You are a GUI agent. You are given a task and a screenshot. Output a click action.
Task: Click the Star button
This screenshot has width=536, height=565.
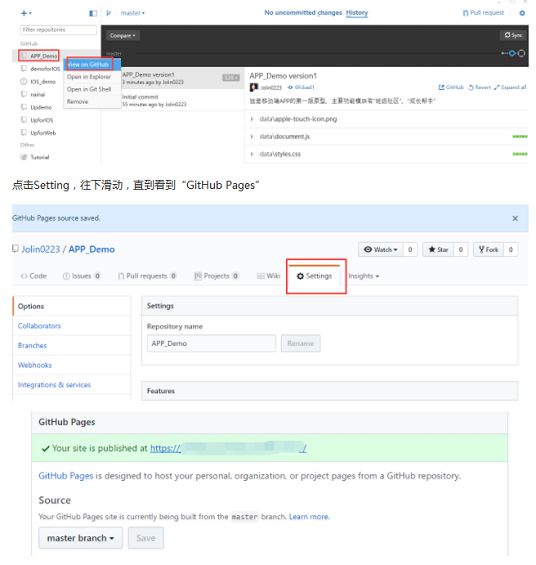[438, 249]
